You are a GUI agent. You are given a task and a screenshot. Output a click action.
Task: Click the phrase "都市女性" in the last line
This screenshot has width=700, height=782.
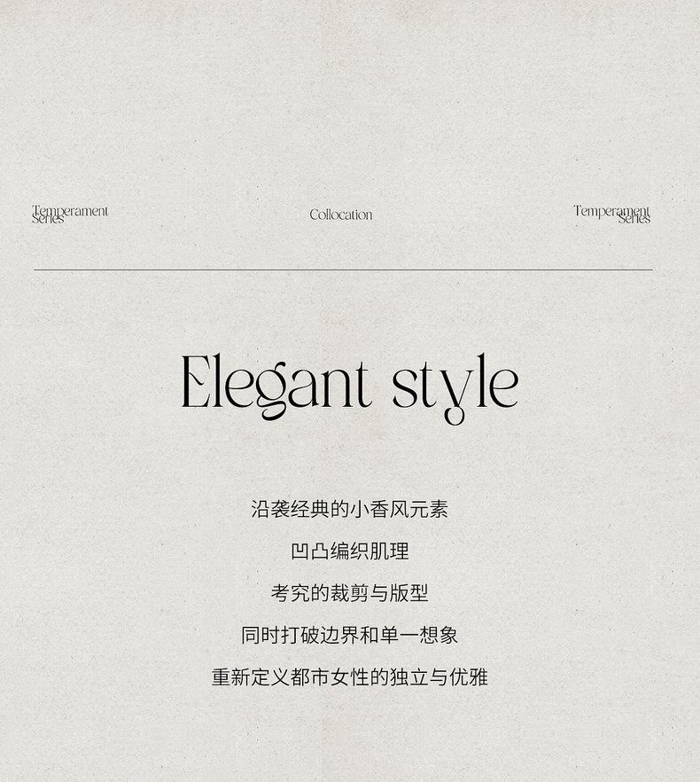click(x=330, y=676)
